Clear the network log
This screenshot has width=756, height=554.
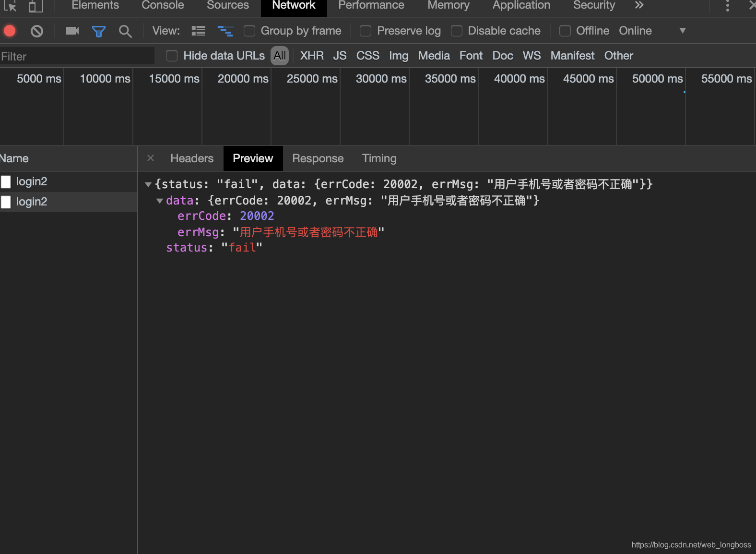[x=37, y=31]
